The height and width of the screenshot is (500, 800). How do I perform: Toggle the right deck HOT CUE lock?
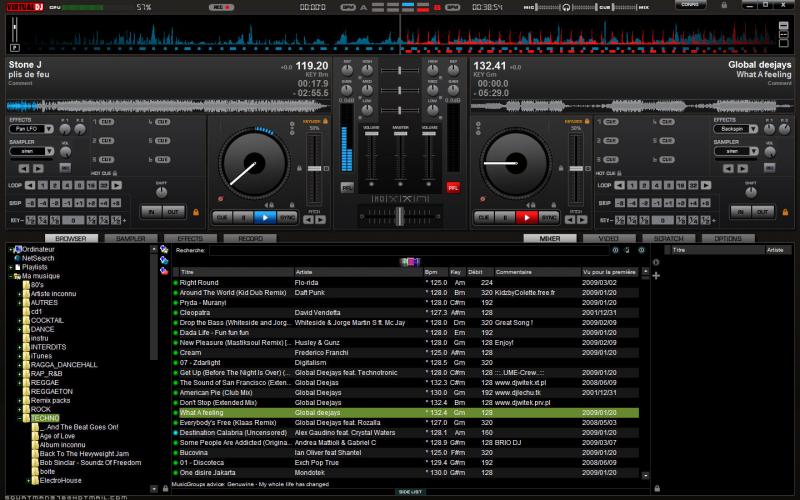coord(619,173)
